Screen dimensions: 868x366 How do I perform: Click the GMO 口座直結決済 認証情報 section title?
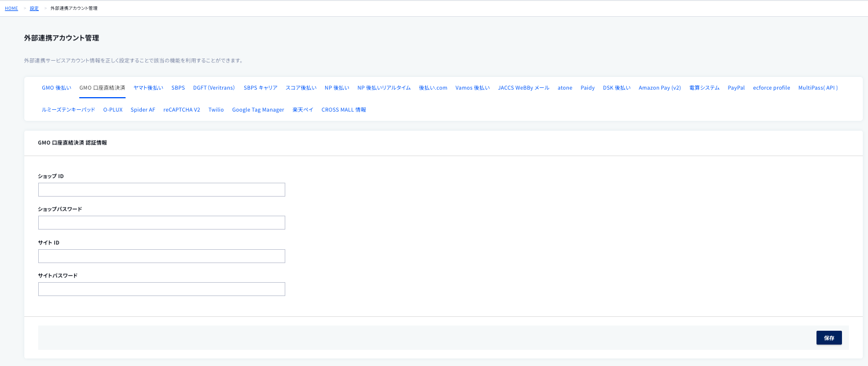[72, 142]
